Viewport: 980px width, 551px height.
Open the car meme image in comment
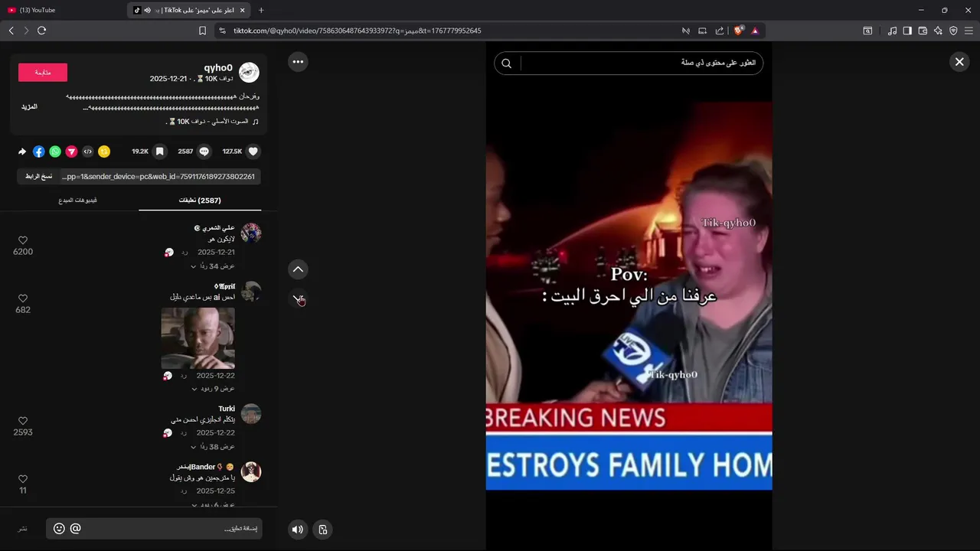point(198,337)
